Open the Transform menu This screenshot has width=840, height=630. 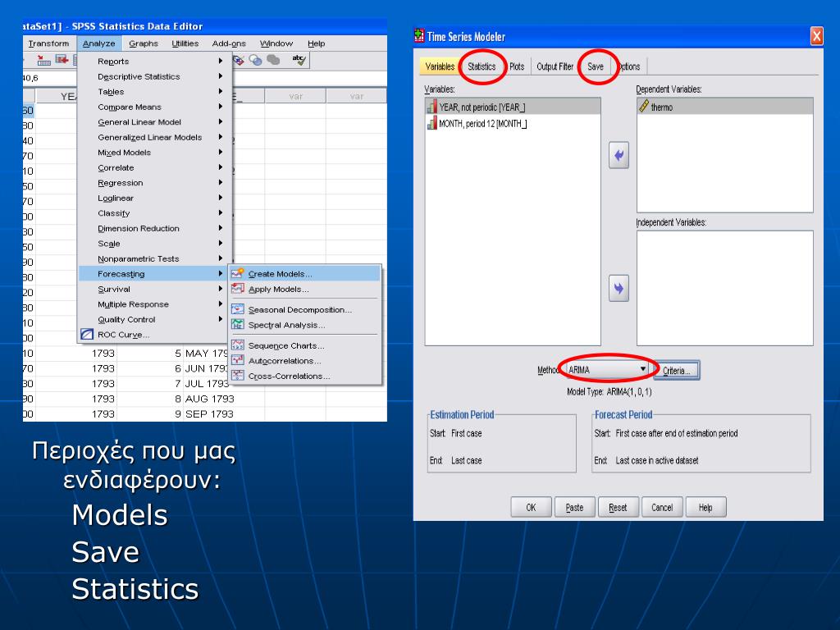click(48, 43)
